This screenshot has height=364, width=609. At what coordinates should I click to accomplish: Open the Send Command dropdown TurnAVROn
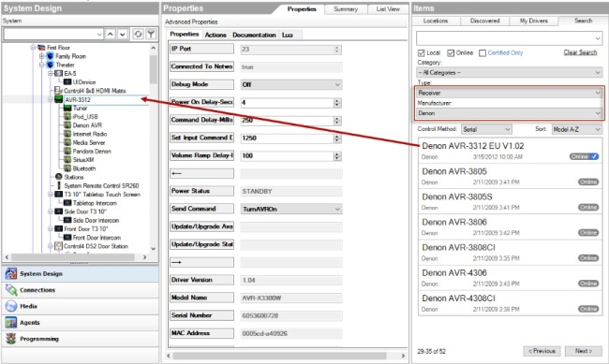coord(291,209)
